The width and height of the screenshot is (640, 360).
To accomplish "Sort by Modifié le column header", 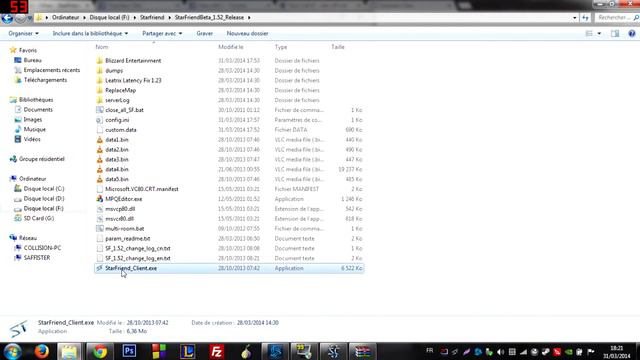I will [231, 47].
